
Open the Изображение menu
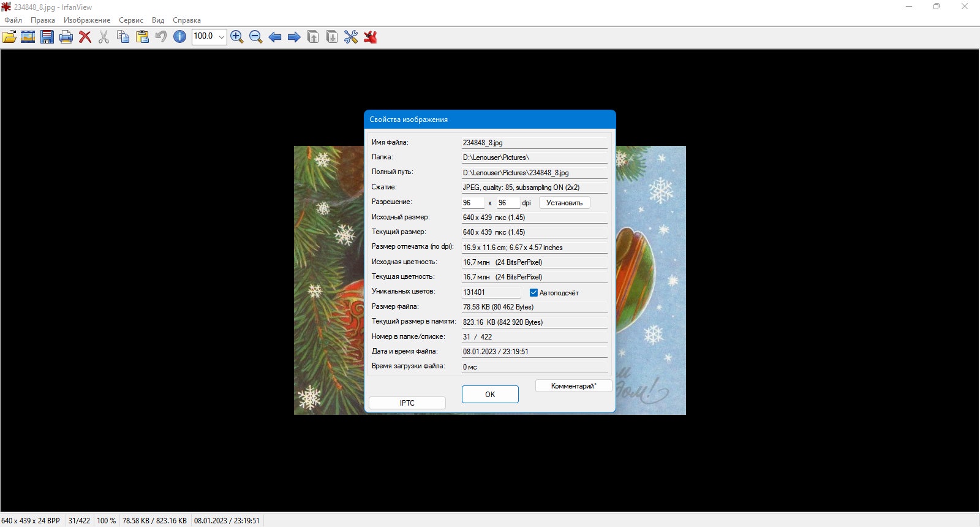point(87,20)
